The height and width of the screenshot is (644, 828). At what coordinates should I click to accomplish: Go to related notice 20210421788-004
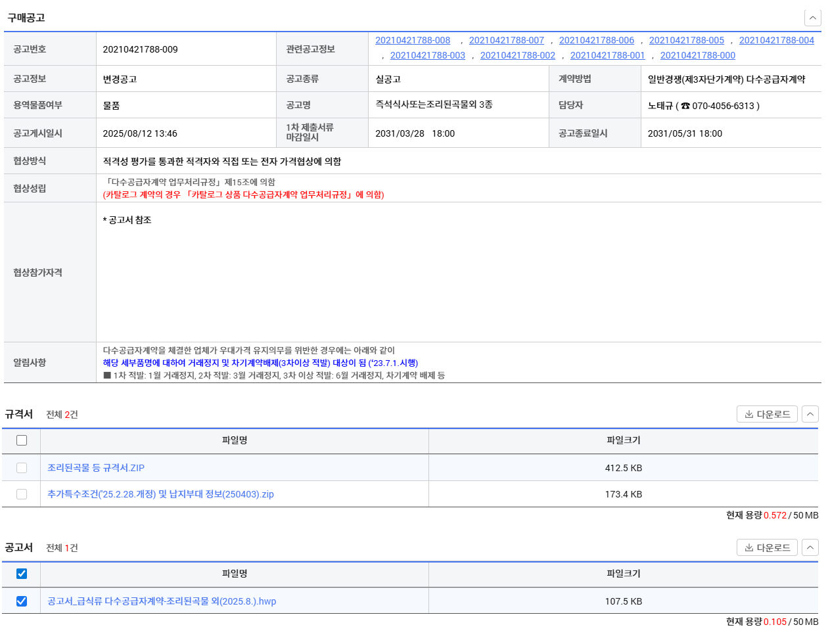pos(777,40)
